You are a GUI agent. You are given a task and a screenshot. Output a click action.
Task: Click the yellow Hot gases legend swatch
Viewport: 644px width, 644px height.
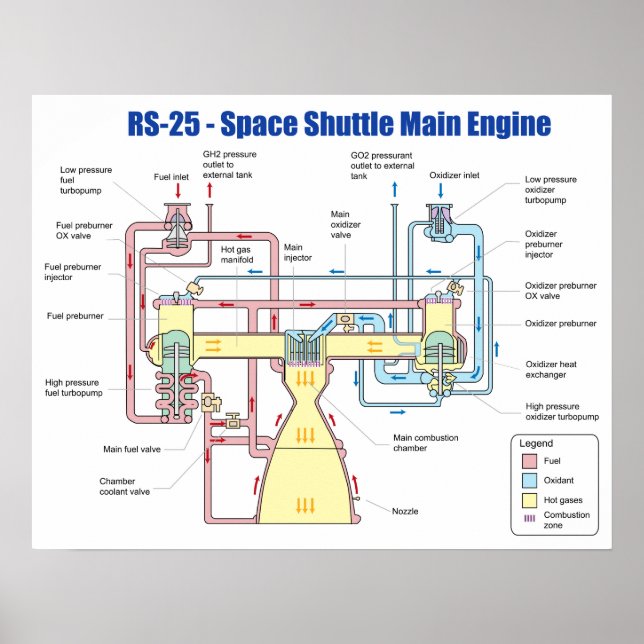[x=530, y=500]
